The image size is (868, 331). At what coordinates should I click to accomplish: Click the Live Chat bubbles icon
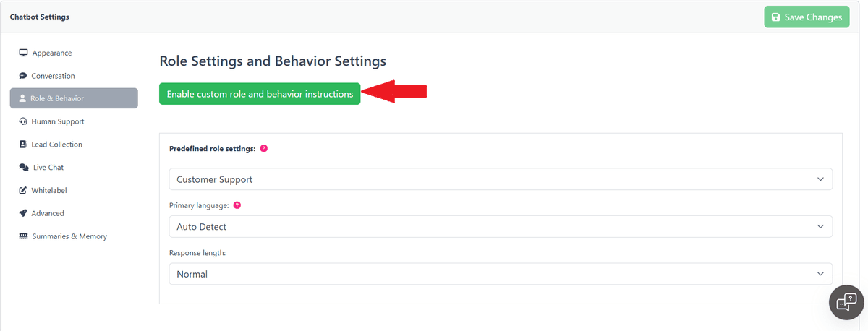[23, 168]
